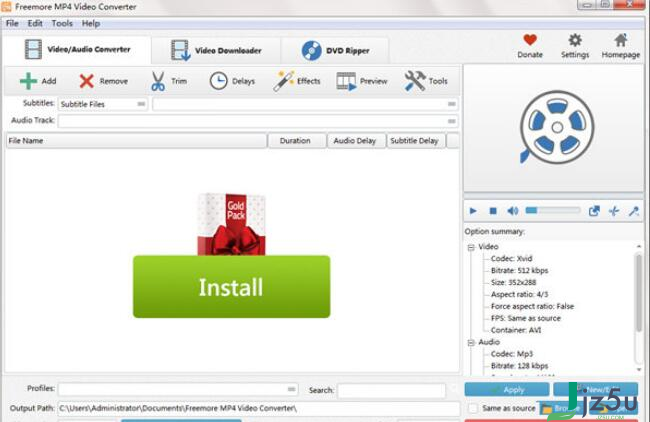Click the Subtitle Delay column header

click(x=416, y=141)
